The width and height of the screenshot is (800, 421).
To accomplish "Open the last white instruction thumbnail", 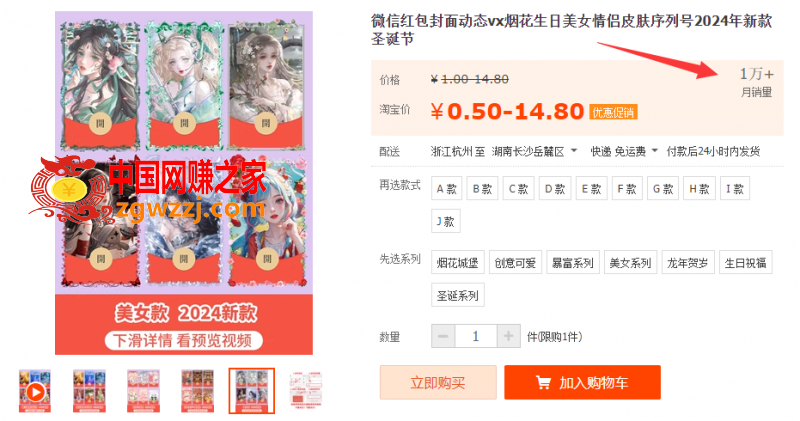I will [305, 391].
